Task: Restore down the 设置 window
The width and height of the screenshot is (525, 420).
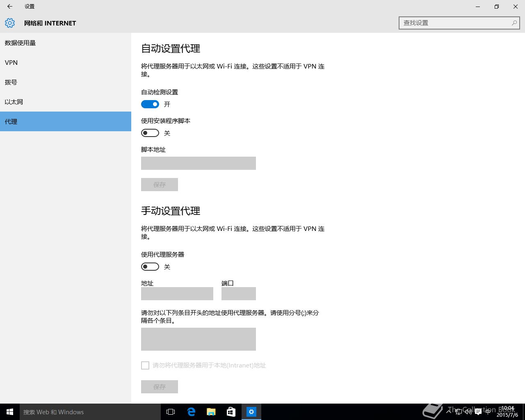Action: click(497, 7)
